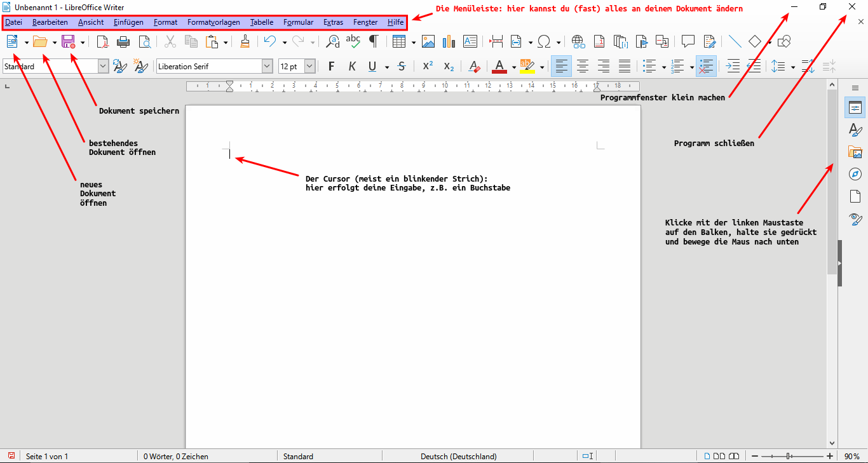Export document directly as PDF
868x463 pixels.
click(x=103, y=42)
